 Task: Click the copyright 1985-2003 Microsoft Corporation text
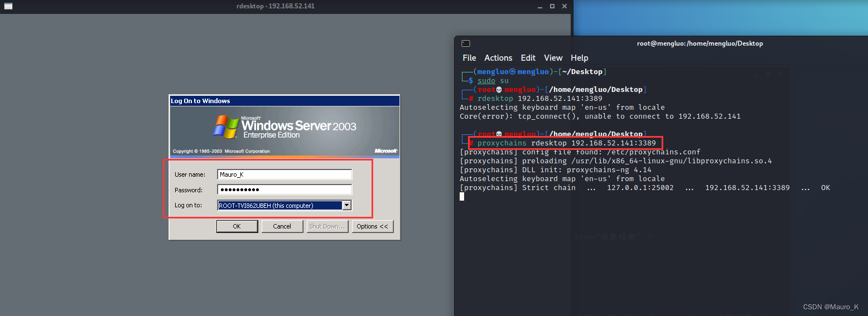221,151
